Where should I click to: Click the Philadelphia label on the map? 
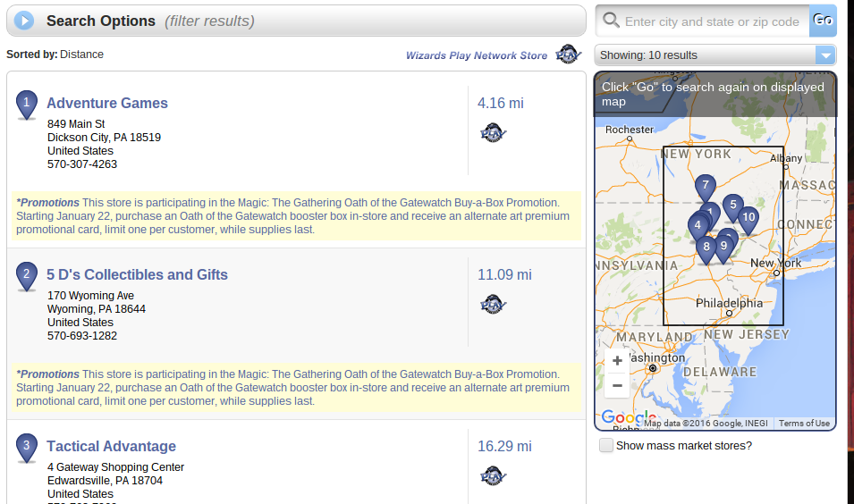(729, 303)
